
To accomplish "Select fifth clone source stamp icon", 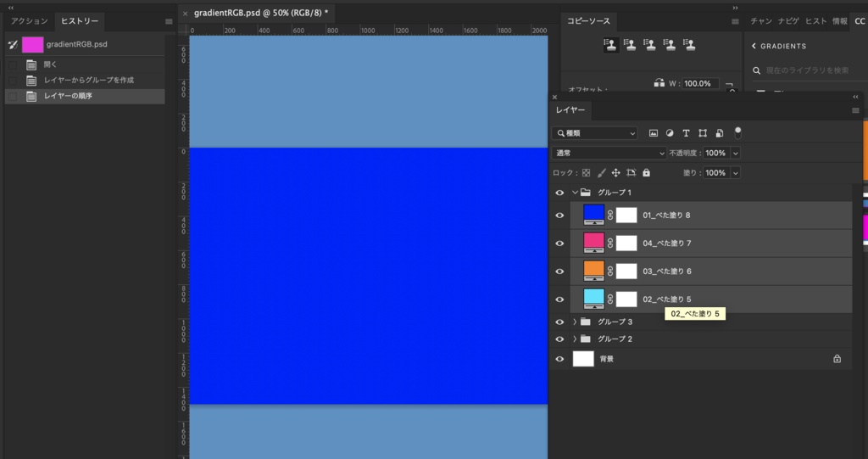I will pyautogui.click(x=689, y=45).
